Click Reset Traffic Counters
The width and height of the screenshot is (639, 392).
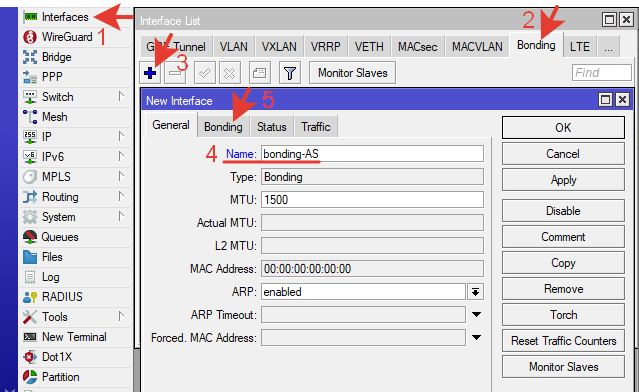click(x=563, y=341)
